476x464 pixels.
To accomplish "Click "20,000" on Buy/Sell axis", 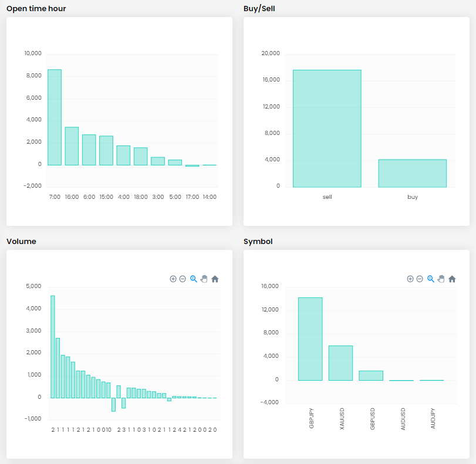I will pyautogui.click(x=271, y=53).
